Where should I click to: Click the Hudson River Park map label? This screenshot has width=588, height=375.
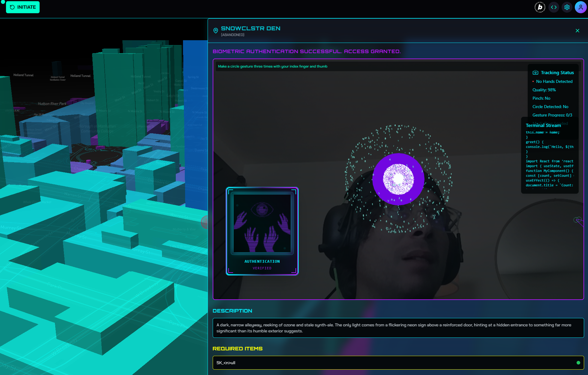click(52, 104)
